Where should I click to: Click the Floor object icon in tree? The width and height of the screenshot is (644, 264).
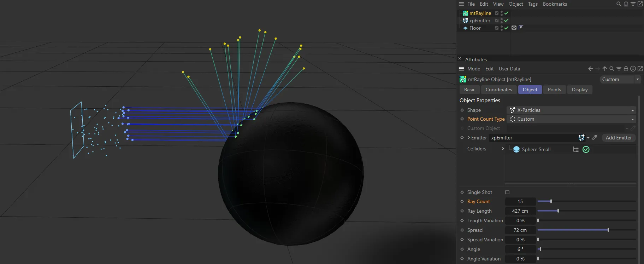coord(466,28)
